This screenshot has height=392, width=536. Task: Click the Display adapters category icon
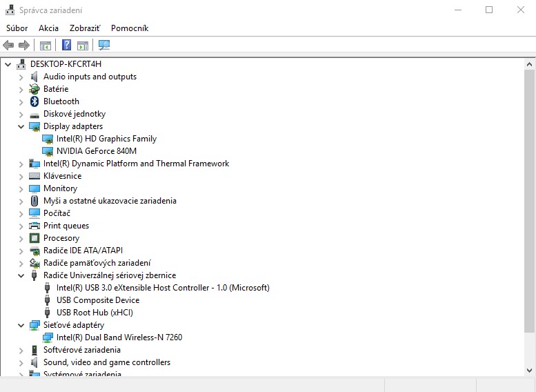point(34,126)
